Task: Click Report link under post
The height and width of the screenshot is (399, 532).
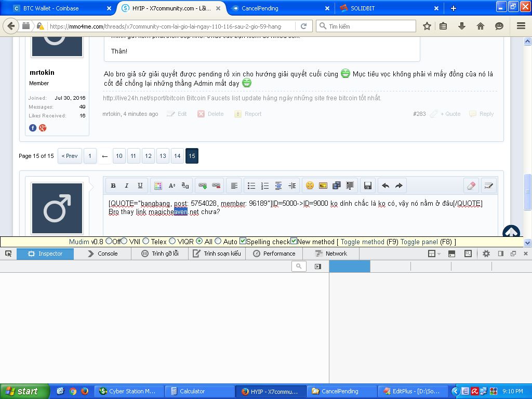Action: [248, 114]
